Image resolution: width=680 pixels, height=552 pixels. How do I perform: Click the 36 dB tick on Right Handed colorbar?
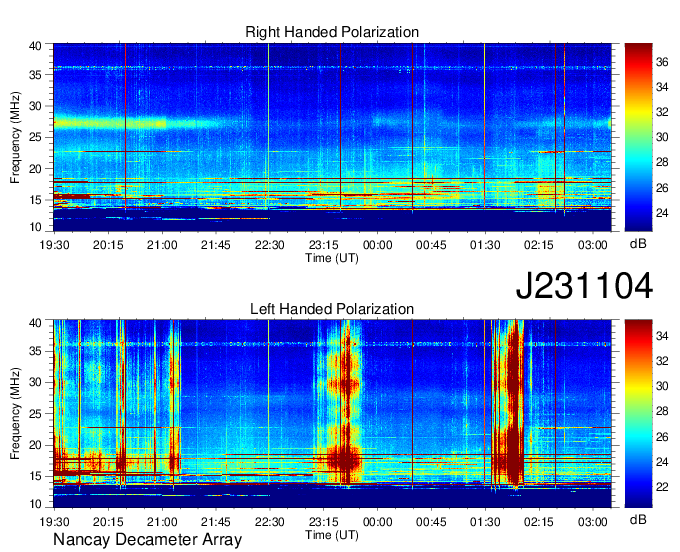tap(662, 62)
